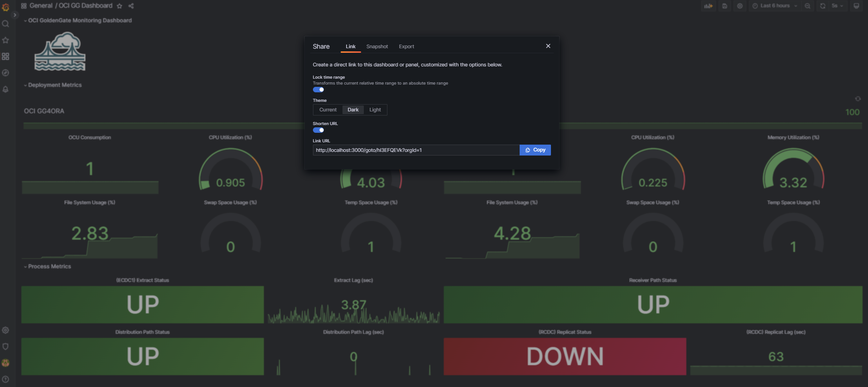Click the 2.83 File System Usage value
868x387 pixels.
(x=90, y=234)
